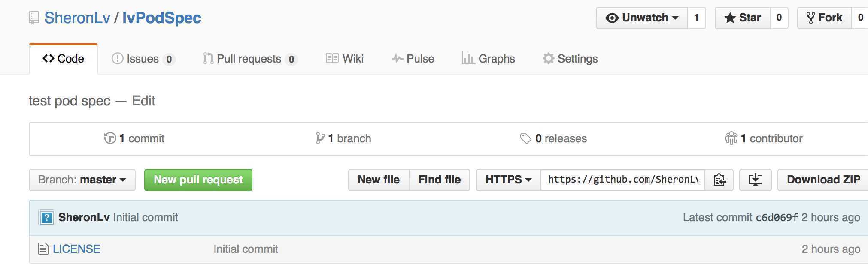Click the LICENSE file document icon
This screenshot has height=264, width=868.
coord(43,249)
